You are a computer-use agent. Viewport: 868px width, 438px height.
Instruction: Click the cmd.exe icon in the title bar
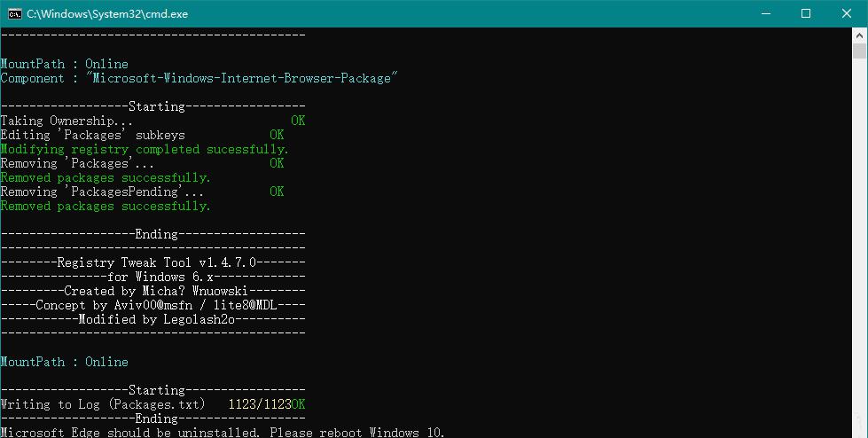[14, 14]
